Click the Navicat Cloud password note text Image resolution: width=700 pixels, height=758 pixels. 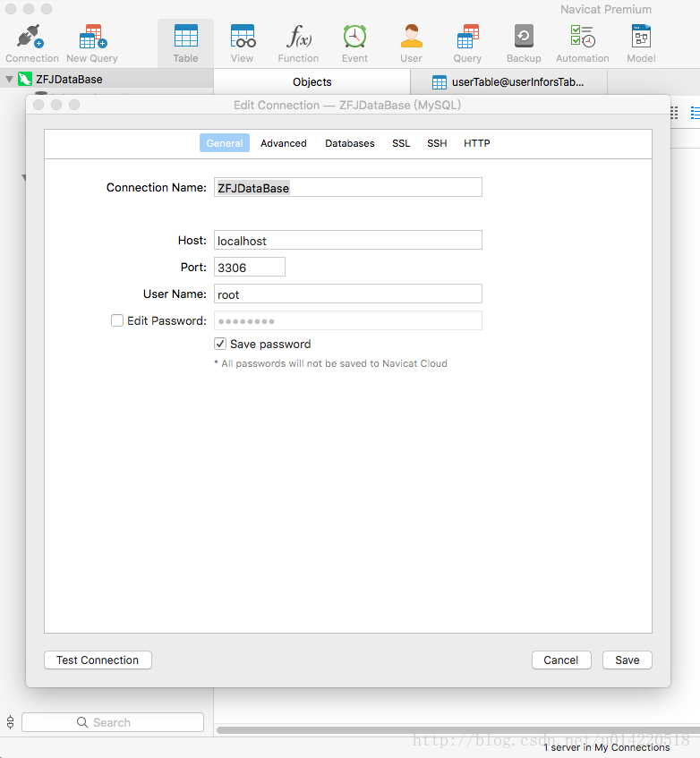tap(331, 363)
